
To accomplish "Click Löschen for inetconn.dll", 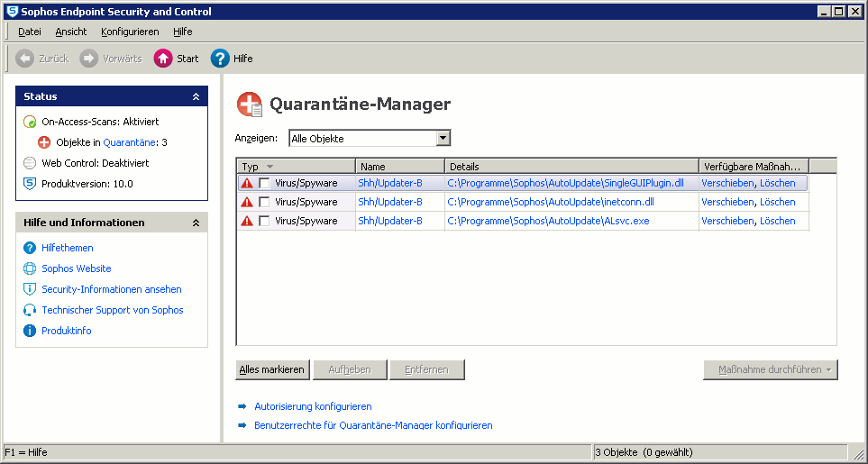I will click(x=777, y=202).
